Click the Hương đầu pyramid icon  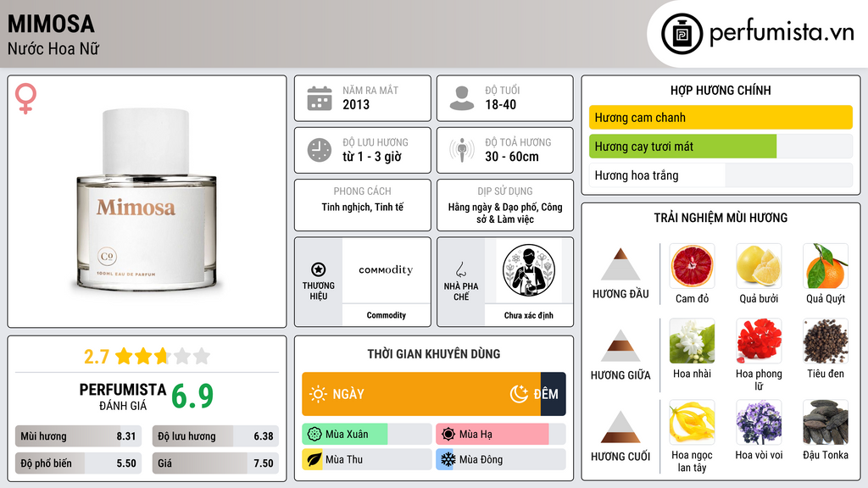(x=620, y=264)
